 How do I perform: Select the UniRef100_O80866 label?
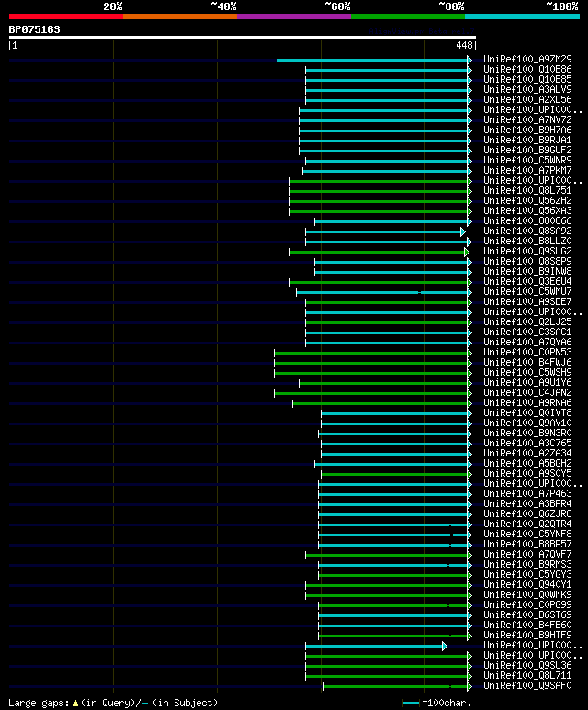click(527, 221)
